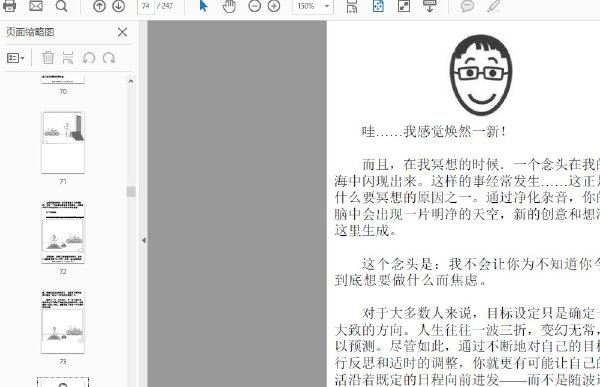Enter full screen mode icon
This screenshot has width=600, height=387.
[x=404, y=6]
